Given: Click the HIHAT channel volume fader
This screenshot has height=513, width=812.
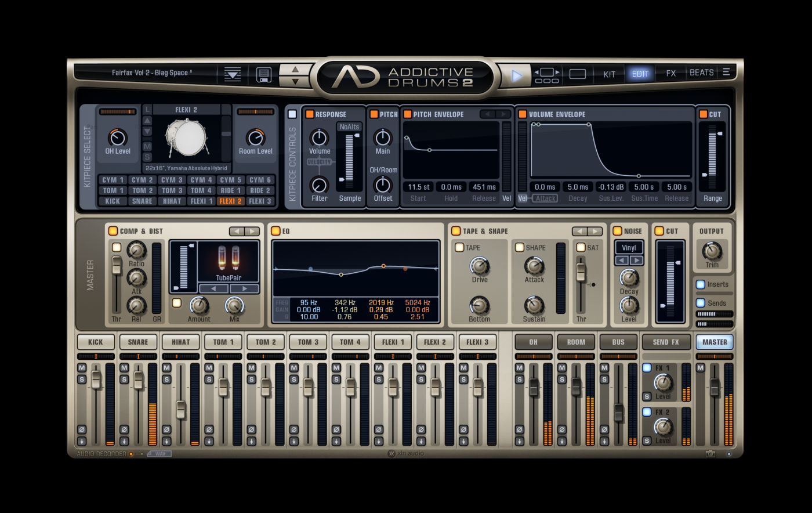Looking at the screenshot, I should [181, 409].
